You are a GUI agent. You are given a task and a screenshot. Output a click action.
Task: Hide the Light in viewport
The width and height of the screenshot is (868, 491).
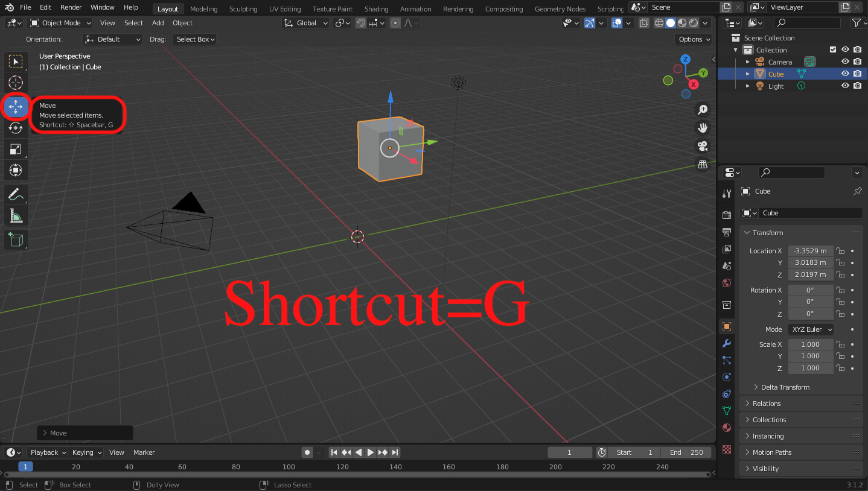846,86
